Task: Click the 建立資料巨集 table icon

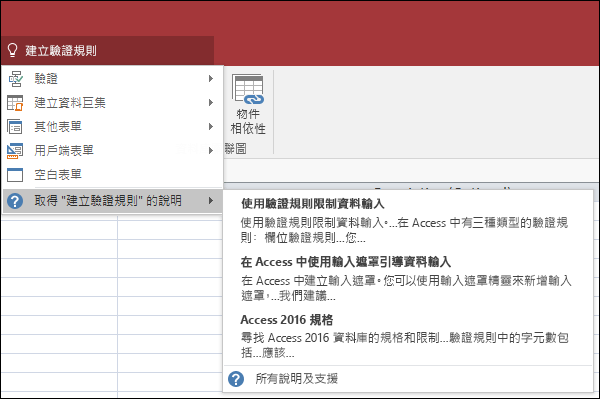Action: [x=15, y=103]
